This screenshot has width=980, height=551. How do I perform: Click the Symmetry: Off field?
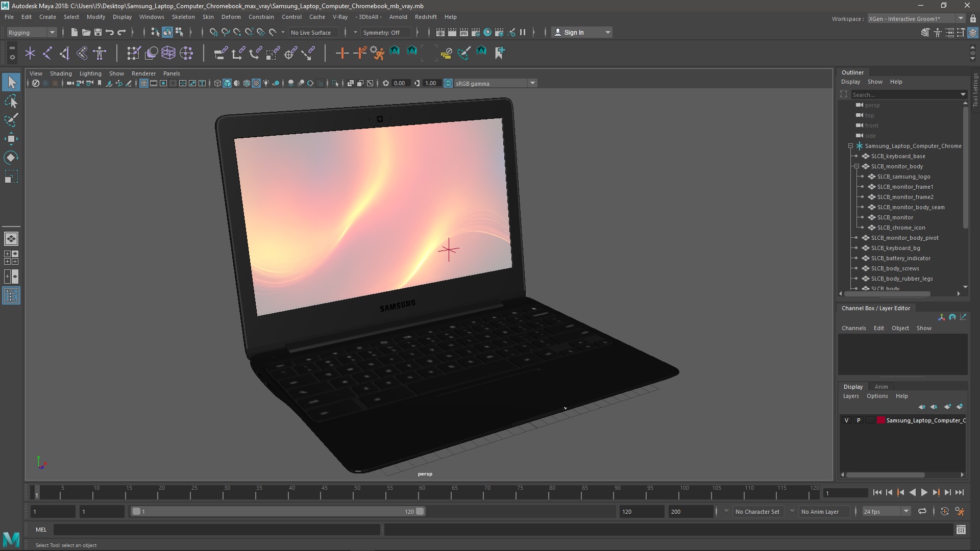pyautogui.click(x=386, y=32)
